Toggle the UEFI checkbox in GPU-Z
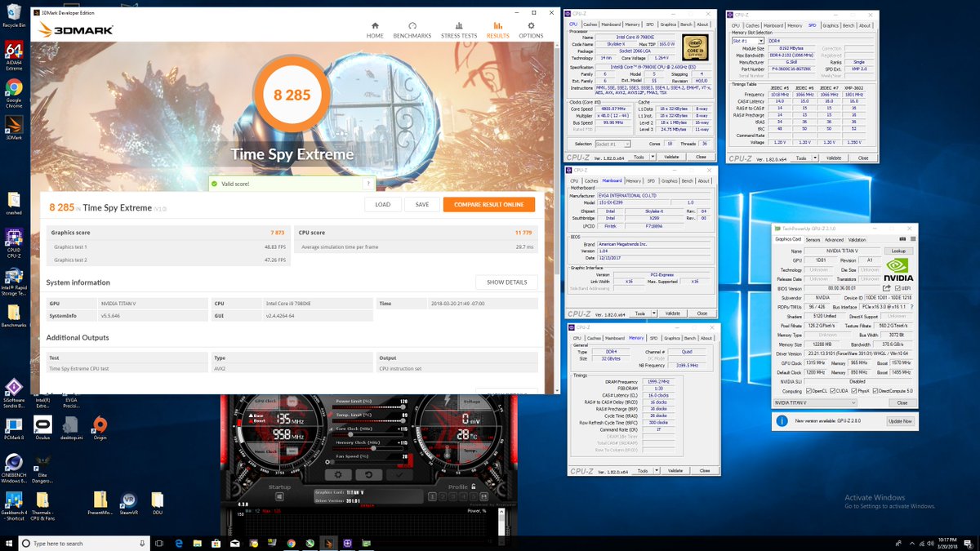 pyautogui.click(x=897, y=287)
